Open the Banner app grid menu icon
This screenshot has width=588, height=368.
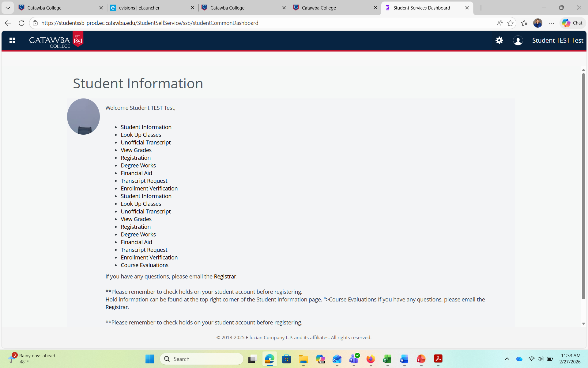pyautogui.click(x=12, y=40)
